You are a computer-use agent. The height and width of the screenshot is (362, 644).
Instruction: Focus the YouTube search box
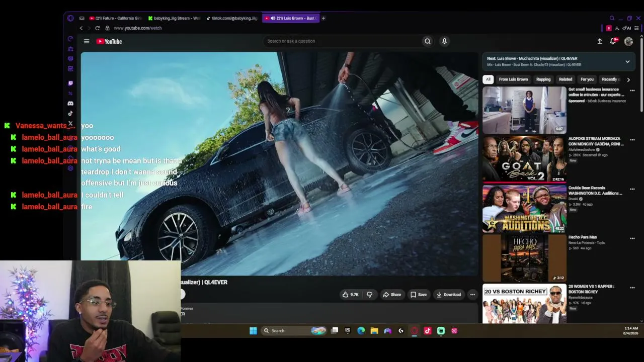(x=343, y=41)
